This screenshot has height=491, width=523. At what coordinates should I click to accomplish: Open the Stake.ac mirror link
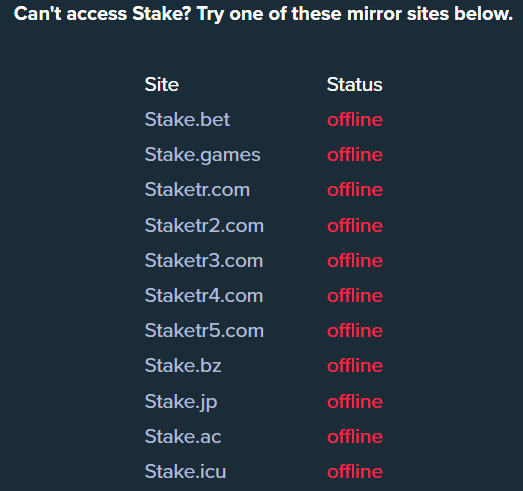pyautogui.click(x=183, y=437)
